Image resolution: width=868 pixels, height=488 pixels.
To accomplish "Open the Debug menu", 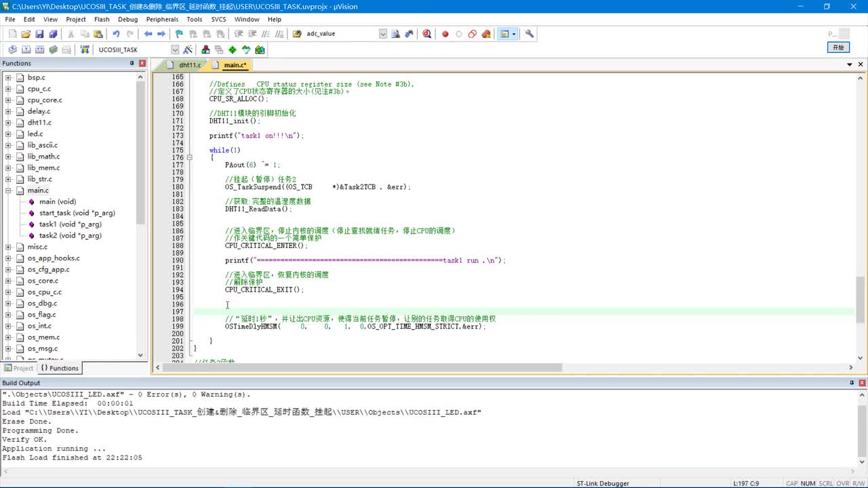I will 127,20.
